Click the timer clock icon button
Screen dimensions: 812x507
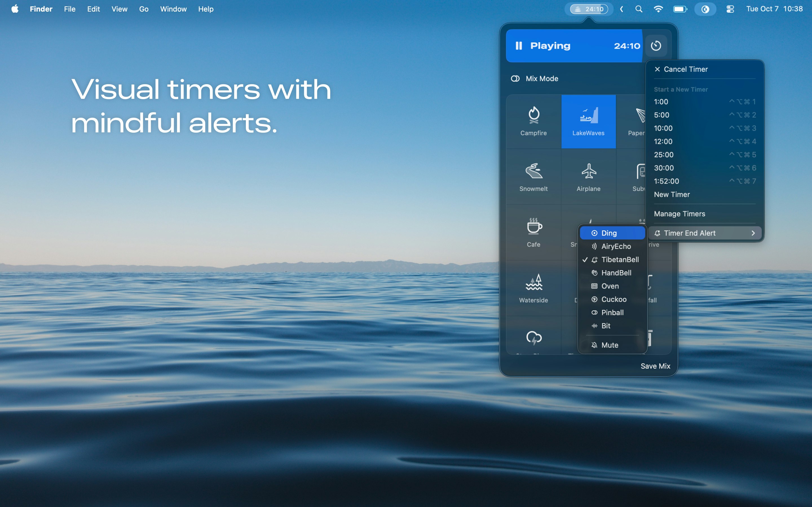(656, 46)
